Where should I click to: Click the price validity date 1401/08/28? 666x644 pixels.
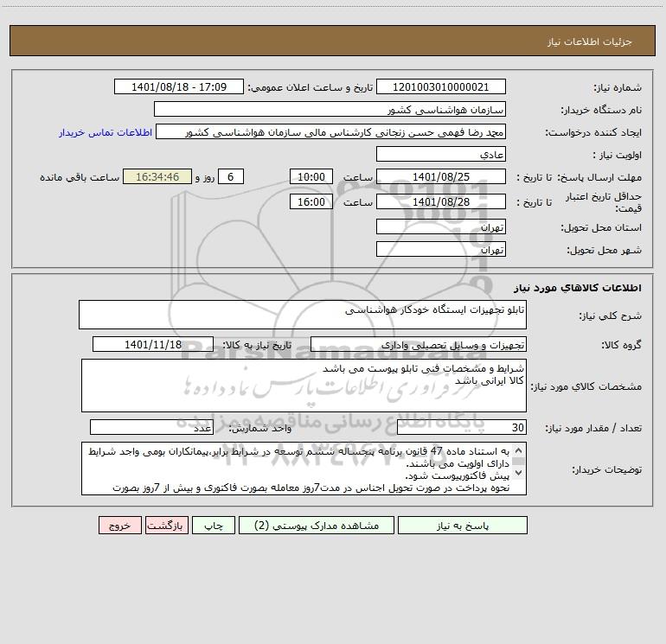(441, 201)
